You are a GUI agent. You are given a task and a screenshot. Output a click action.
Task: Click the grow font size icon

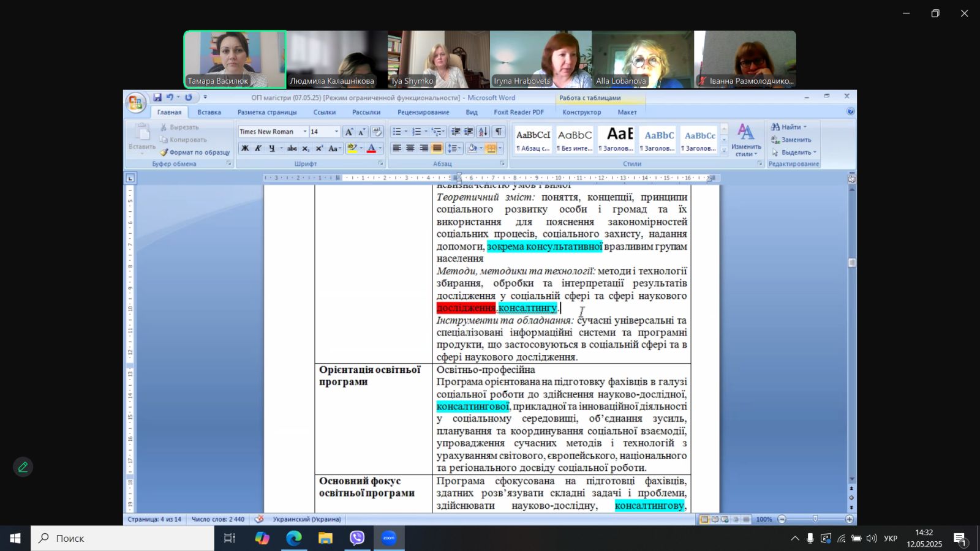coord(349,132)
